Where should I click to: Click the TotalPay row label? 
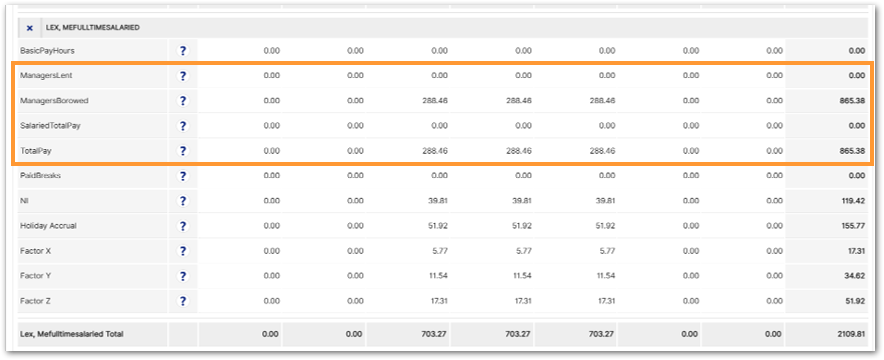[36, 150]
